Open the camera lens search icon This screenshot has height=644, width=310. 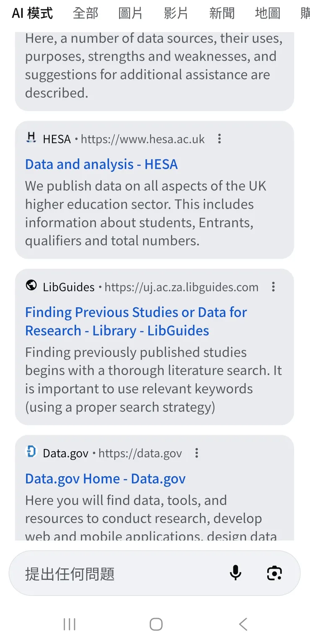274,573
